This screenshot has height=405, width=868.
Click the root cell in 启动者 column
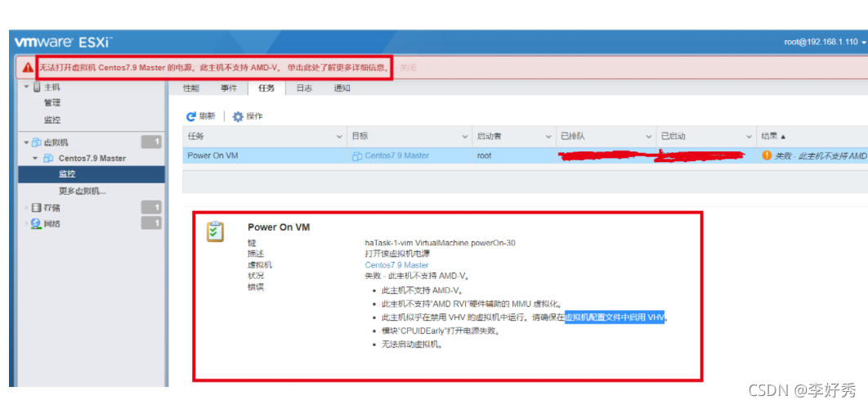point(485,155)
